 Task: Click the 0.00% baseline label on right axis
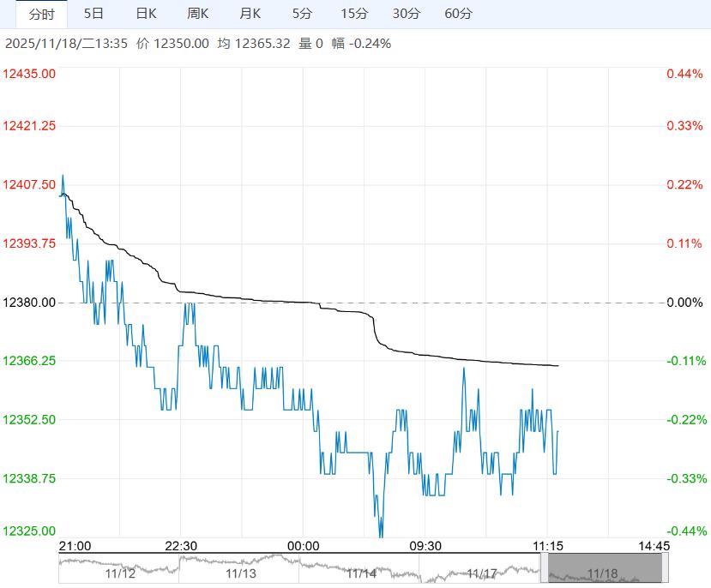[684, 303]
